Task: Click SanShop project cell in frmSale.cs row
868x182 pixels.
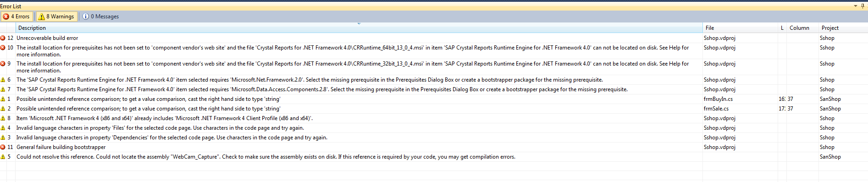Action: coord(830,109)
